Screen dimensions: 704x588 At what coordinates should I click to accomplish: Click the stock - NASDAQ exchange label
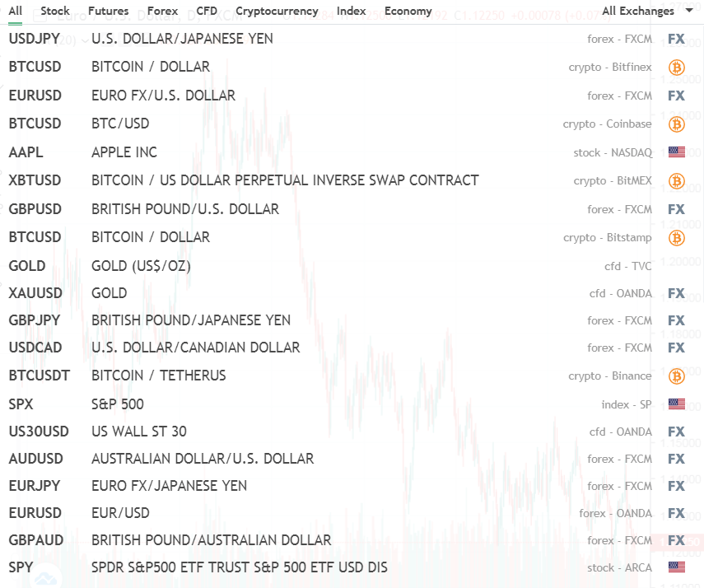pos(613,152)
